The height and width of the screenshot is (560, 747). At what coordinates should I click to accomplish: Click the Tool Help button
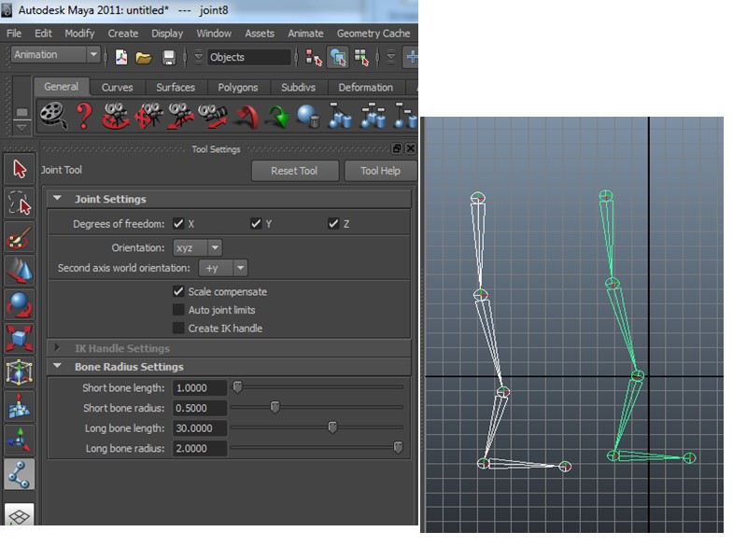point(380,171)
